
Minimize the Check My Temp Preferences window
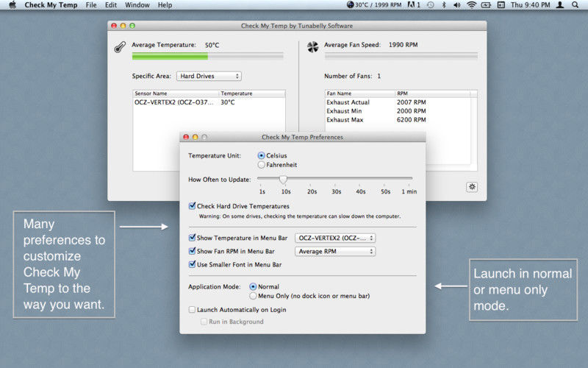195,137
